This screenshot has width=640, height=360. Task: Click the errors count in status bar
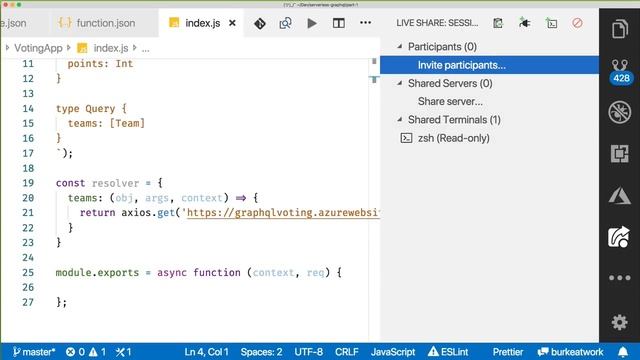pos(76,352)
